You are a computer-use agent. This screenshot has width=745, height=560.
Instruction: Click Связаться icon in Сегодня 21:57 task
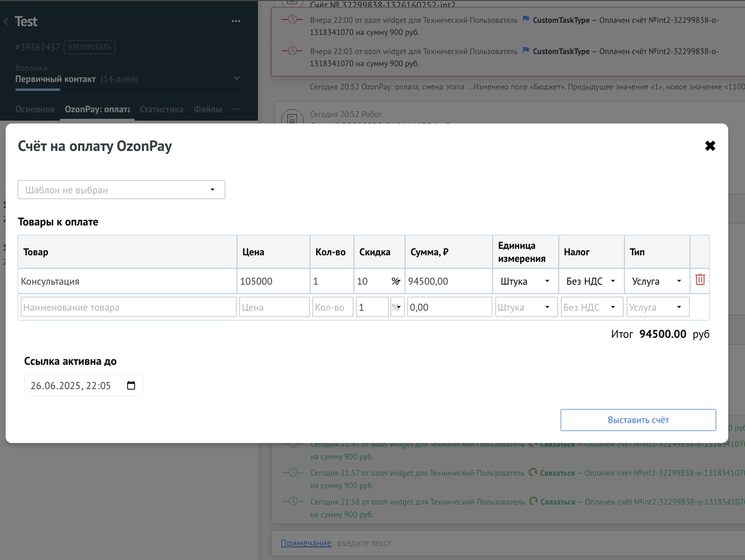tap(533, 472)
